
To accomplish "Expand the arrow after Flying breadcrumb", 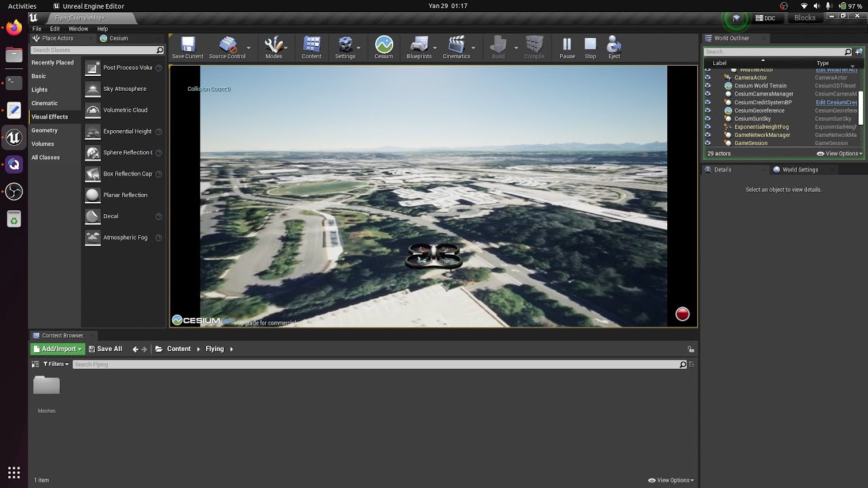I will coord(231,349).
